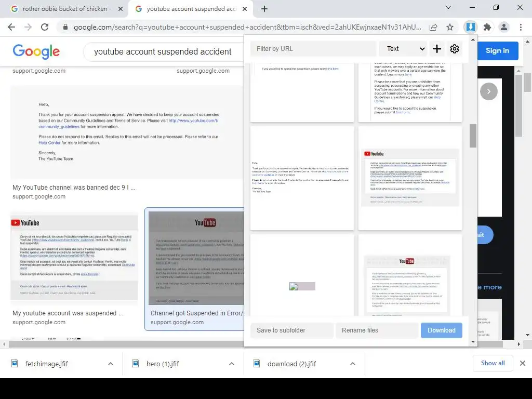Screen dimensions: 532x399
Task: Go to Google home via logo
Action: click(36, 51)
